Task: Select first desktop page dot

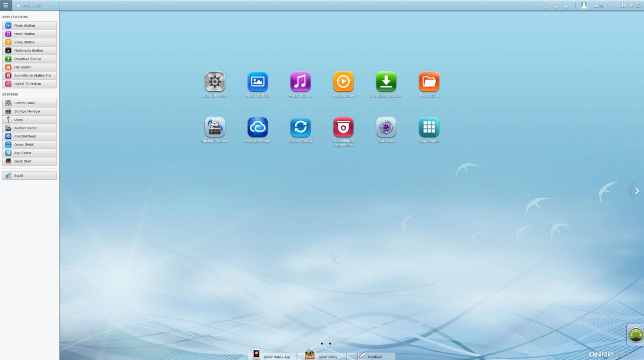Action: coord(314,344)
